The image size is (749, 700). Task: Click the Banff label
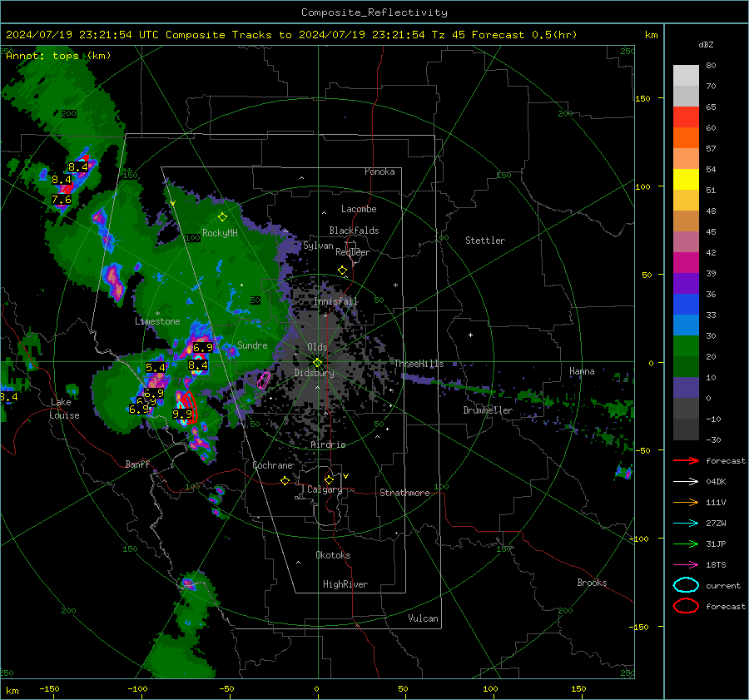pos(137,464)
